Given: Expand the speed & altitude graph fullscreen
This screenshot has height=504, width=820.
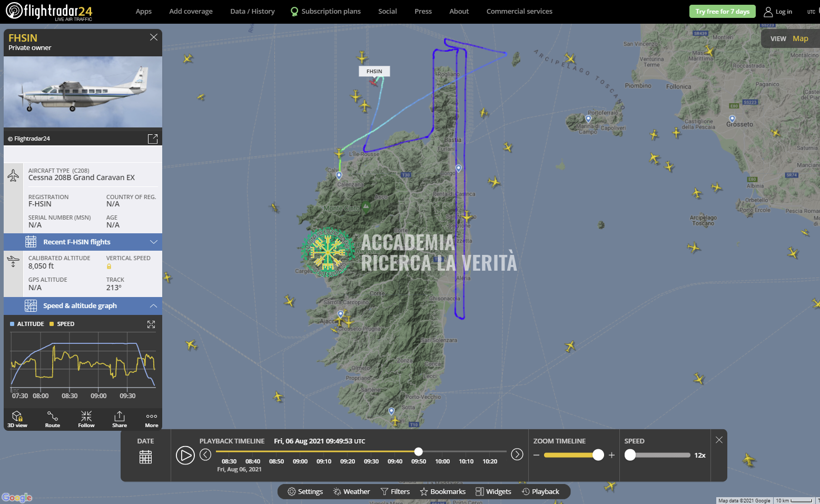Looking at the screenshot, I should pos(151,324).
